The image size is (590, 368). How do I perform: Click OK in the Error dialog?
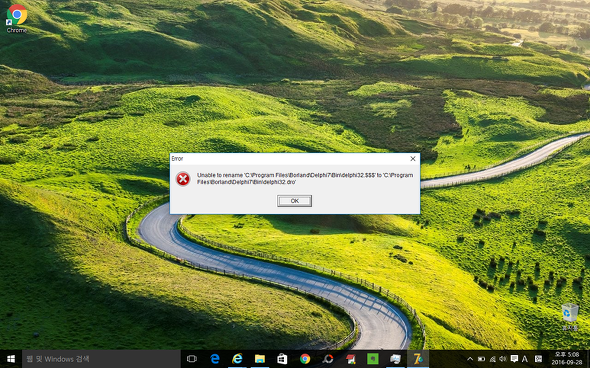(294, 201)
